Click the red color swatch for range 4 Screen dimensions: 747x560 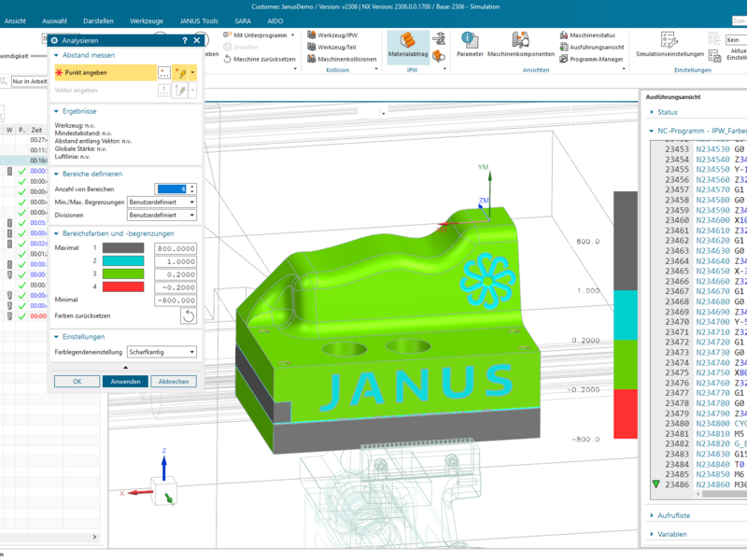[x=123, y=287]
